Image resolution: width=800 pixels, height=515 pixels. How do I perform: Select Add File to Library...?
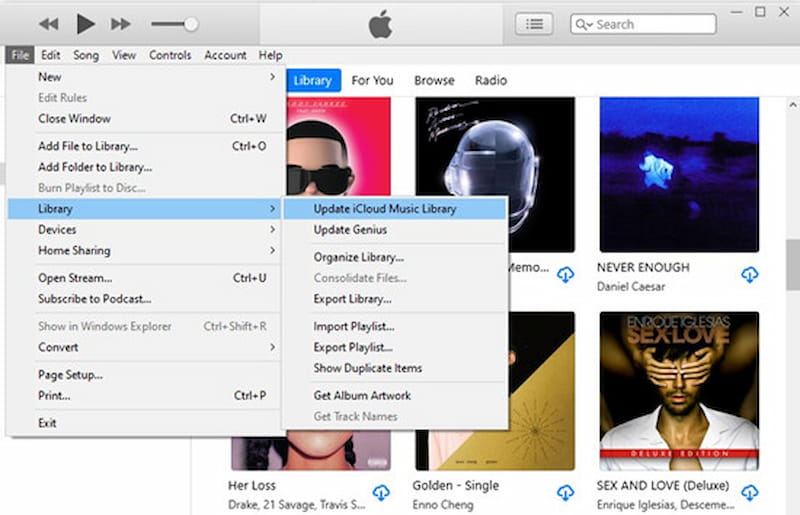(x=144, y=146)
